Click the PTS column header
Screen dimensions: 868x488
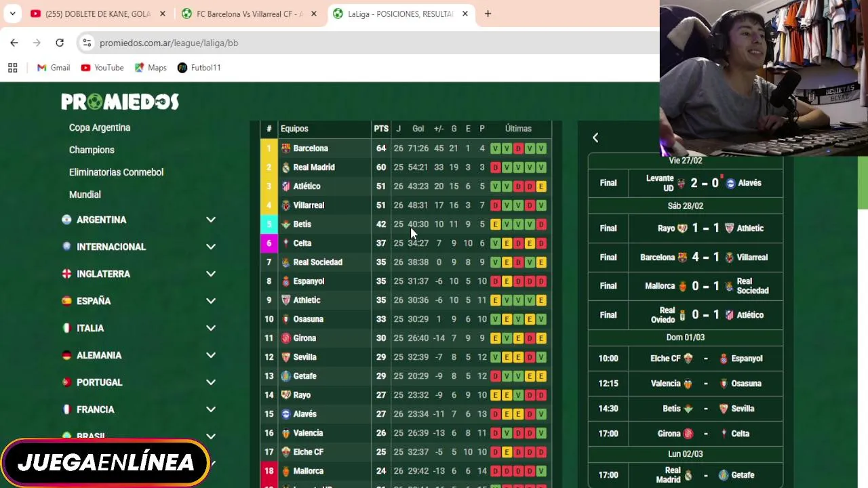click(381, 129)
